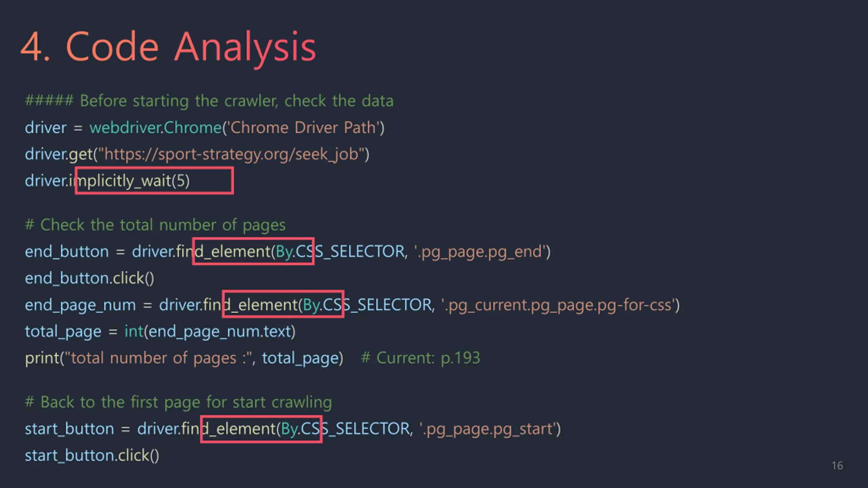The width and height of the screenshot is (868, 488).
Task: Click the '4. Code Analysis' slide title
Action: tap(169, 47)
